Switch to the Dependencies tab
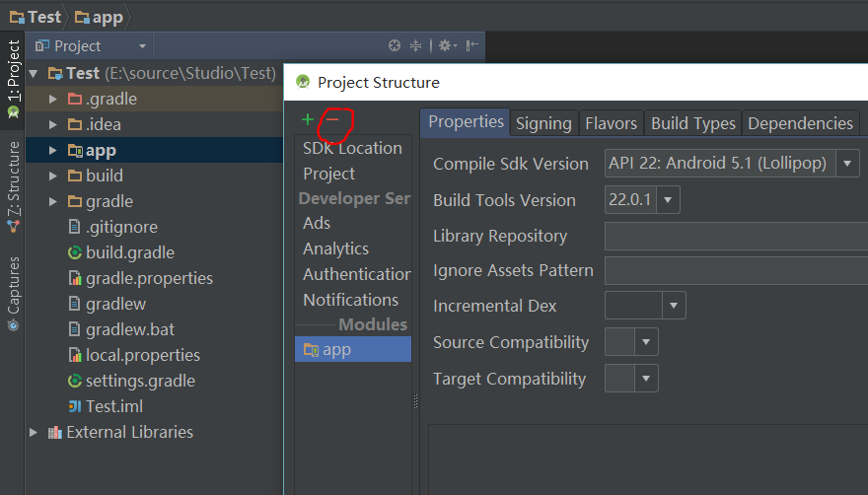This screenshot has height=495, width=868. click(x=801, y=123)
